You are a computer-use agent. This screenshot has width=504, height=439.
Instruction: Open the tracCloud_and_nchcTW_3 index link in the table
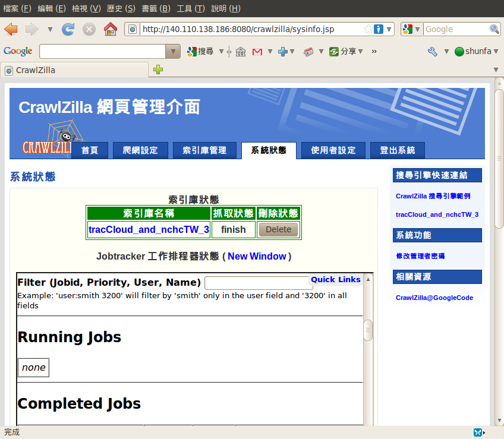point(149,229)
